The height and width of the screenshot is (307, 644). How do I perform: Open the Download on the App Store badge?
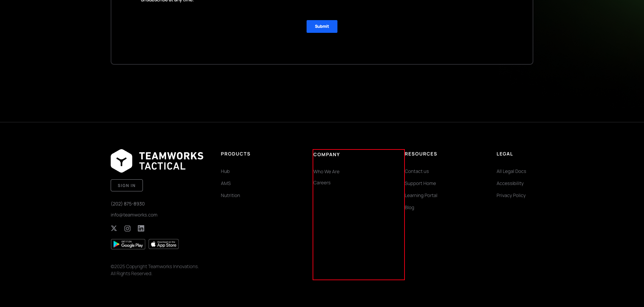(163, 244)
